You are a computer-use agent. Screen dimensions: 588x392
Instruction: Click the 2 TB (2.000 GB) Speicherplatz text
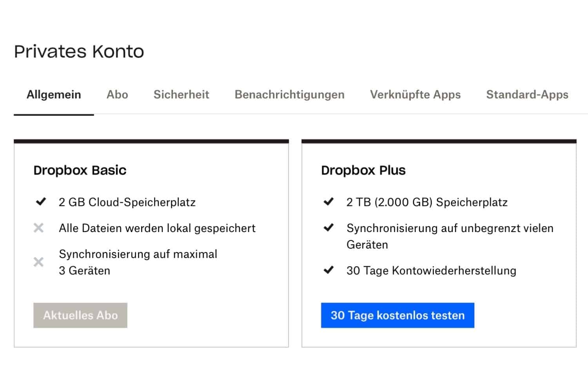[427, 202]
